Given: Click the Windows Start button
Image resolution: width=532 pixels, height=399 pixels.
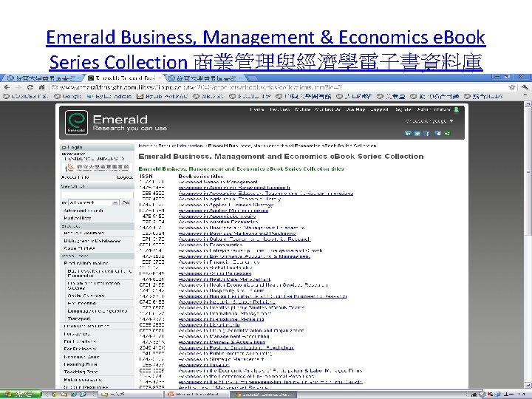Looking at the screenshot, I should tap(21, 395).
